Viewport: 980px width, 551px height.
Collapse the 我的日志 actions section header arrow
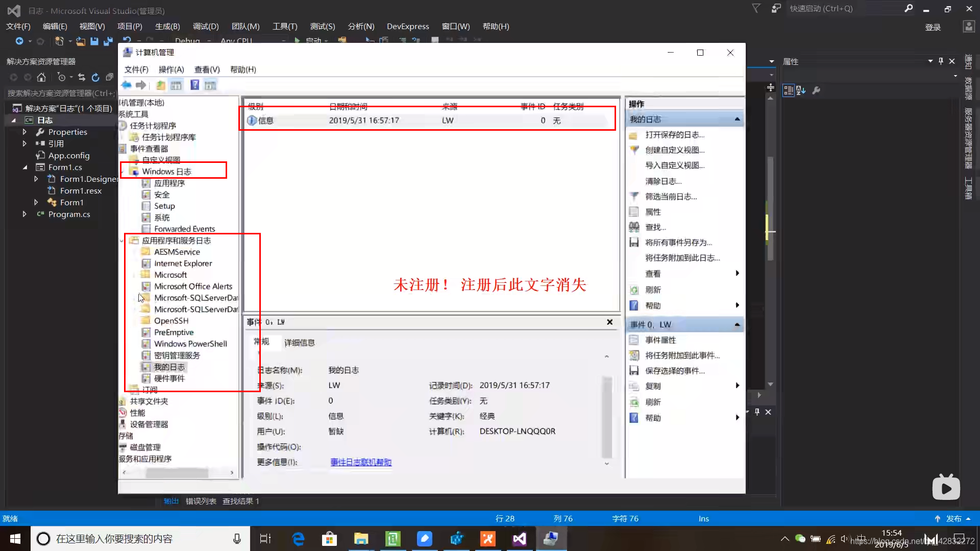pos(737,119)
